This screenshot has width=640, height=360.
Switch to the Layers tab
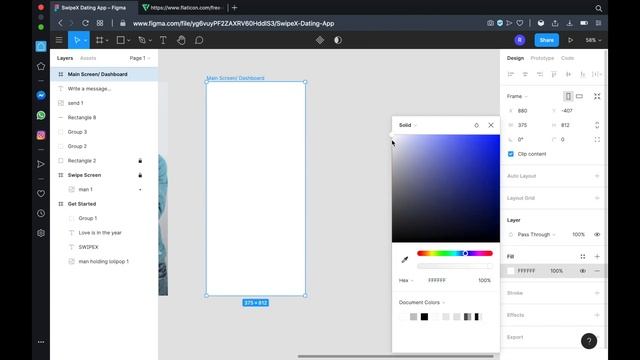tap(65, 58)
